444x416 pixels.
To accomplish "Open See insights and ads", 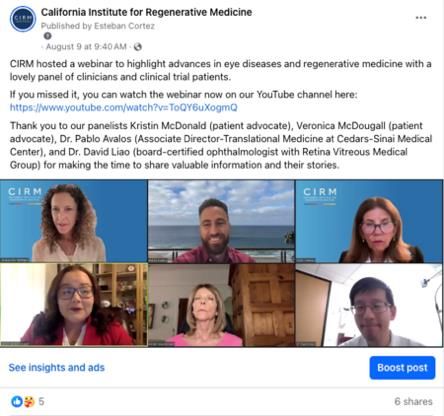I will [57, 367].
